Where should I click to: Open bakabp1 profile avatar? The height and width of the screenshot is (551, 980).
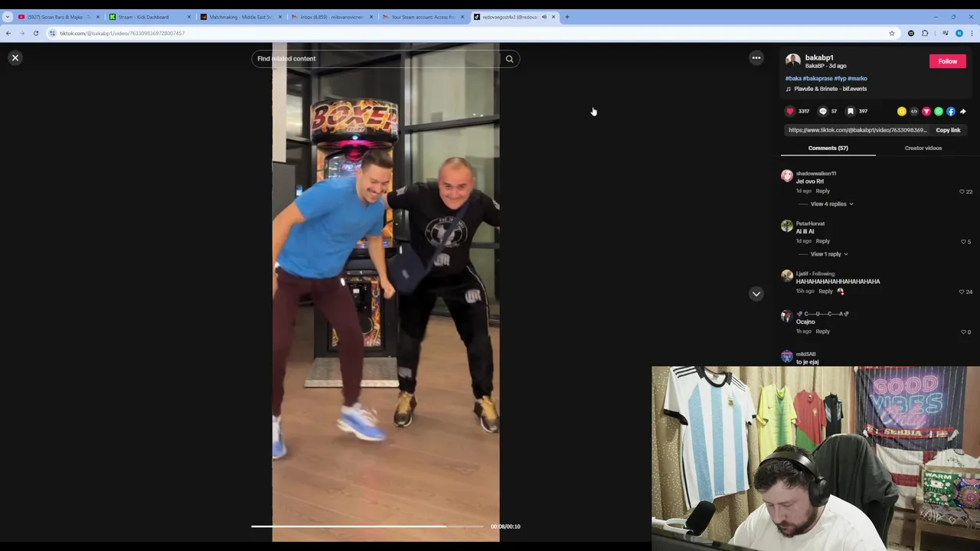coord(792,61)
